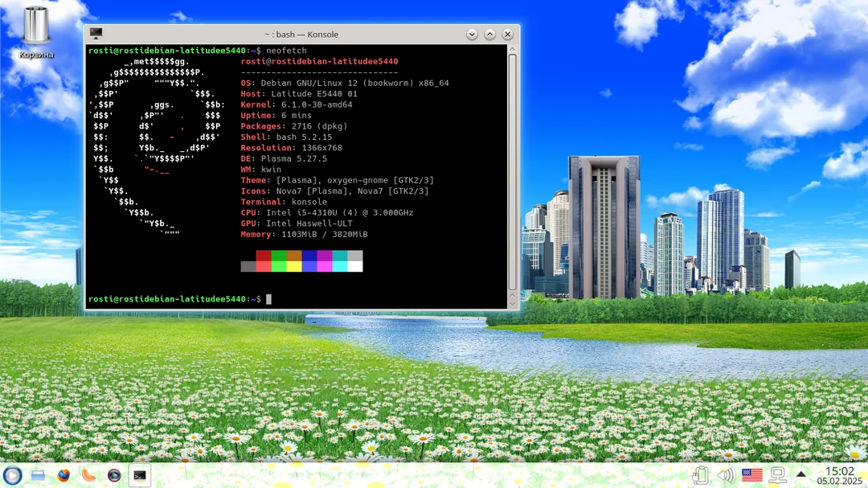
Task: Open the Корзина trash icon on desktop
Action: 36,31
